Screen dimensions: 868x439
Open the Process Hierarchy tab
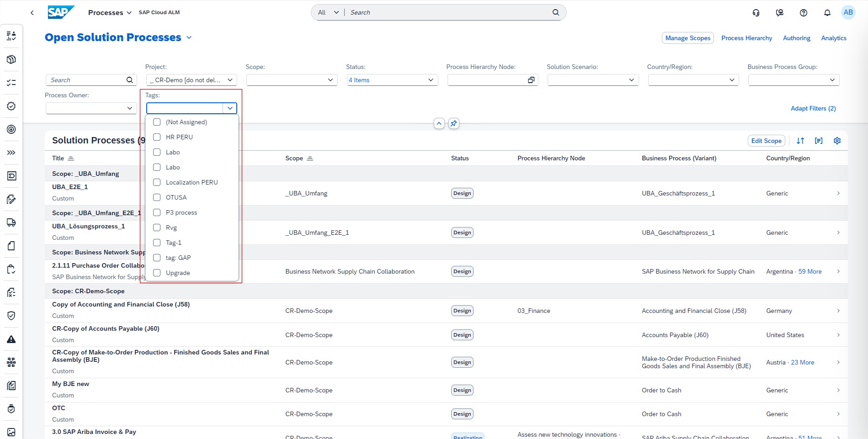pyautogui.click(x=746, y=38)
